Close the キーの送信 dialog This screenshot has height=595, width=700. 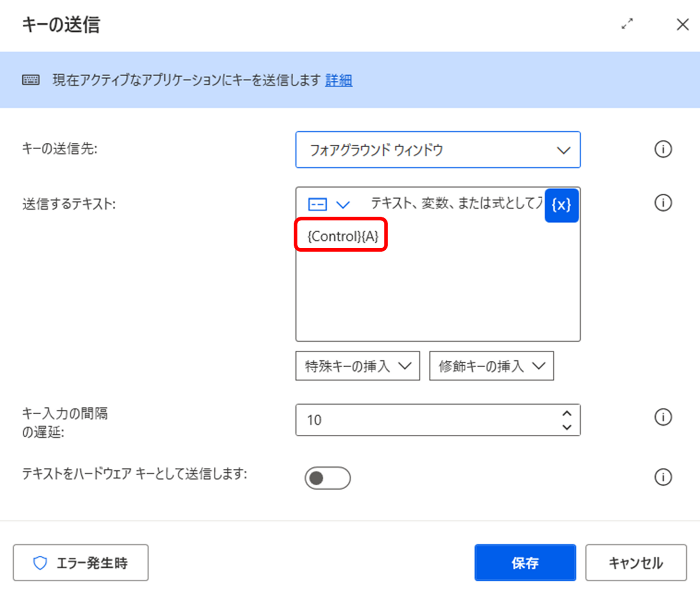[682, 24]
